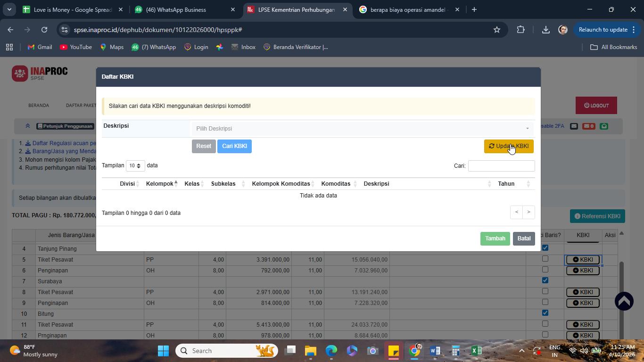Switch to the berapa biaya operasi amandel tab
This screenshot has height=362, width=644.
(x=409, y=9)
